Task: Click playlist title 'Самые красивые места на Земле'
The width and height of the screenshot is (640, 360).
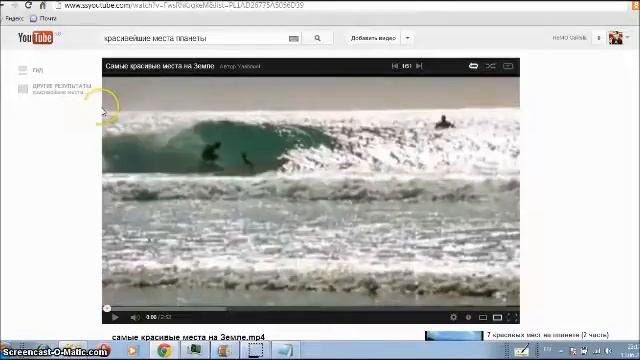Action: pos(160,66)
